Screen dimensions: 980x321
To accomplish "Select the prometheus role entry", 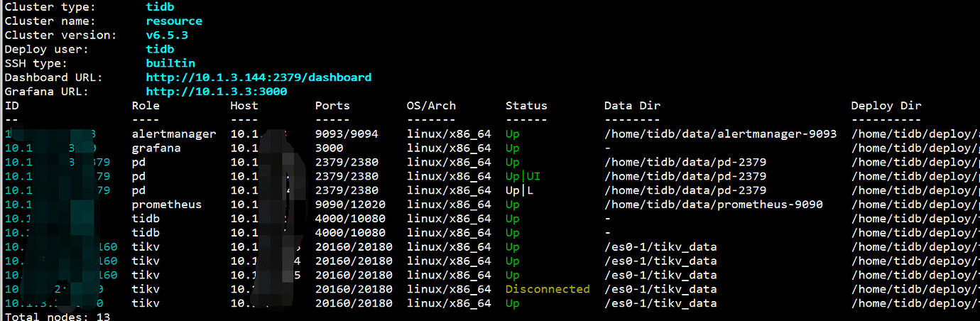I will 167,205.
